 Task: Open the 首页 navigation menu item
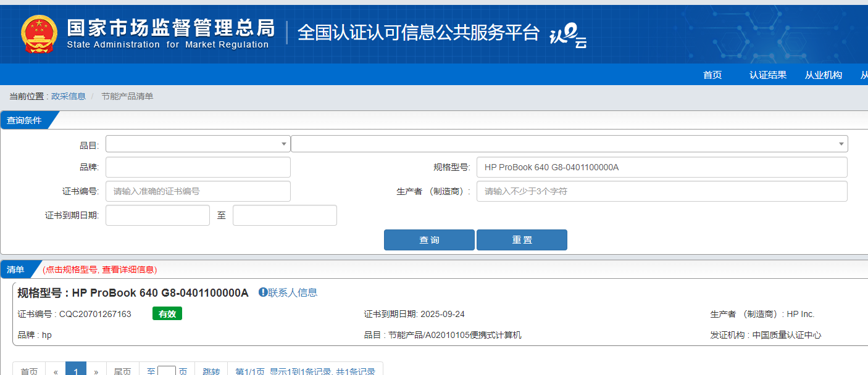(712, 75)
